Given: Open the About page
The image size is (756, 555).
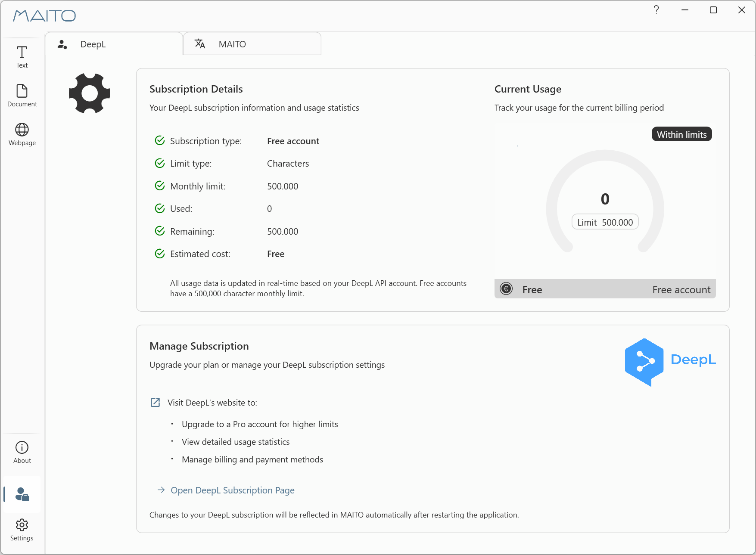Looking at the screenshot, I should click(22, 453).
